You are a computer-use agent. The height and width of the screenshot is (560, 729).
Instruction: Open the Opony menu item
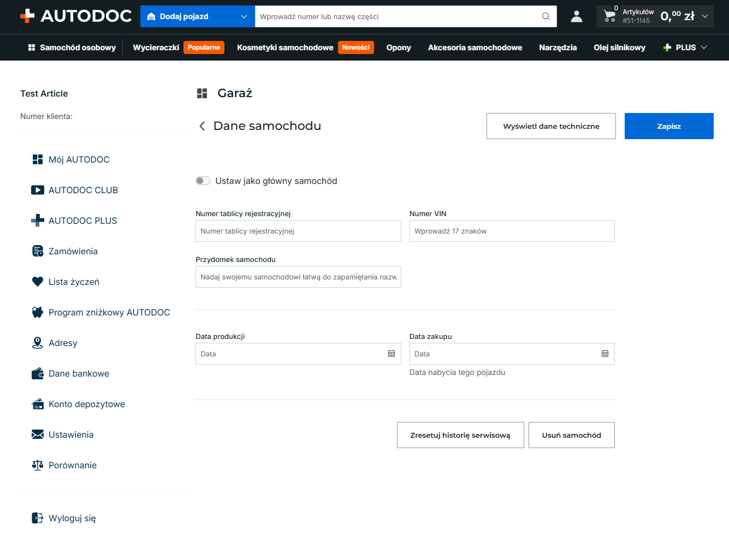click(x=399, y=47)
